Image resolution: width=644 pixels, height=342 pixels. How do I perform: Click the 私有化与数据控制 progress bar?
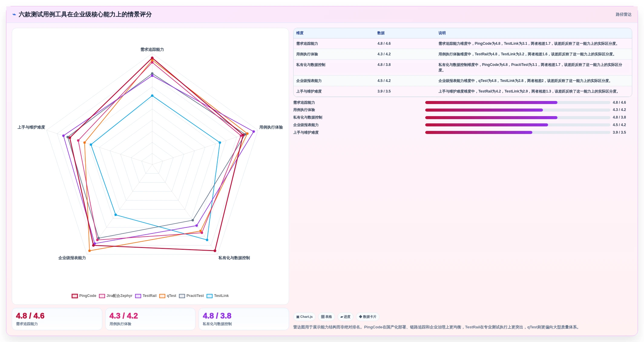pyautogui.click(x=517, y=118)
